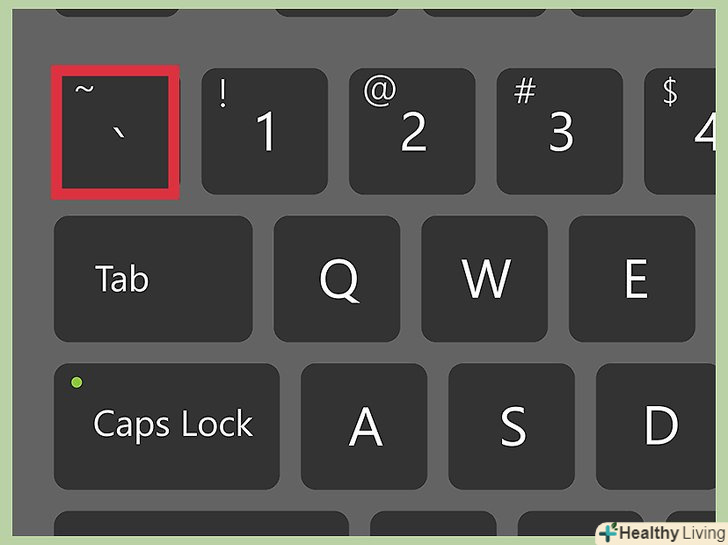The image size is (728, 545).
Task: Click the E key
Action: pyautogui.click(x=632, y=279)
